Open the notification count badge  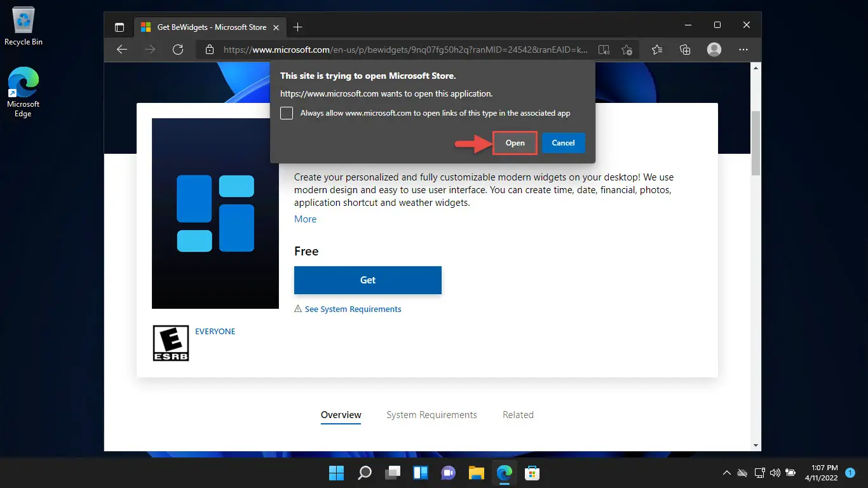pyautogui.click(x=850, y=473)
